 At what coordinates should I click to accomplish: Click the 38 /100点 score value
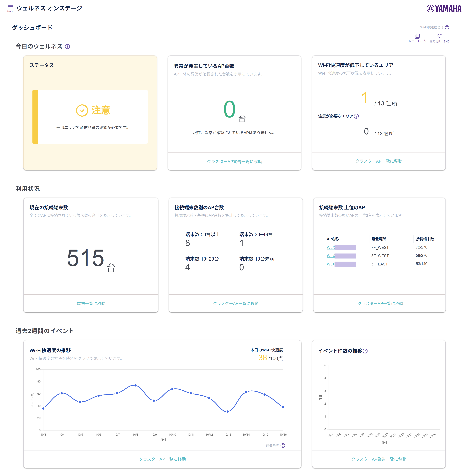pyautogui.click(x=270, y=358)
